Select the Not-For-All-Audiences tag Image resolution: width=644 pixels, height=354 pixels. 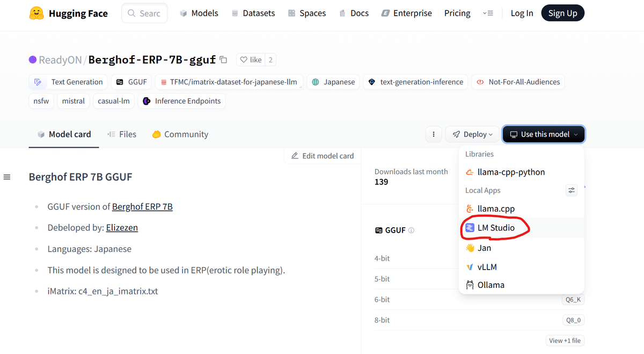518,82
